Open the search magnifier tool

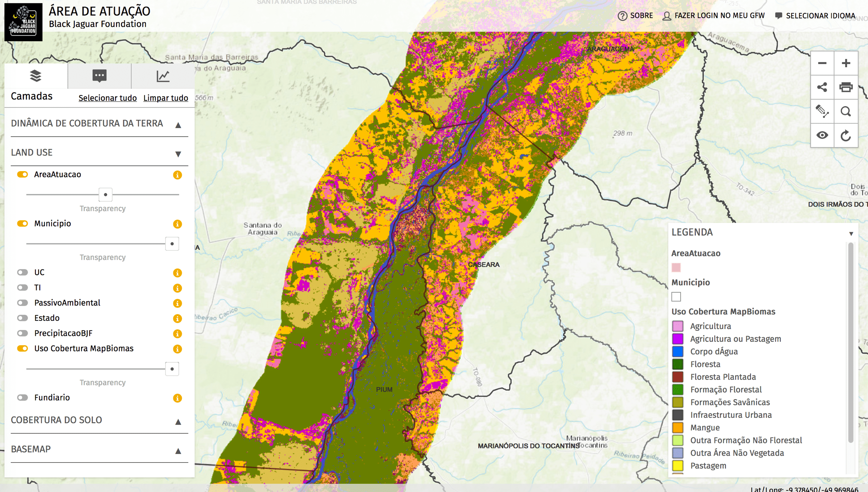tap(846, 111)
